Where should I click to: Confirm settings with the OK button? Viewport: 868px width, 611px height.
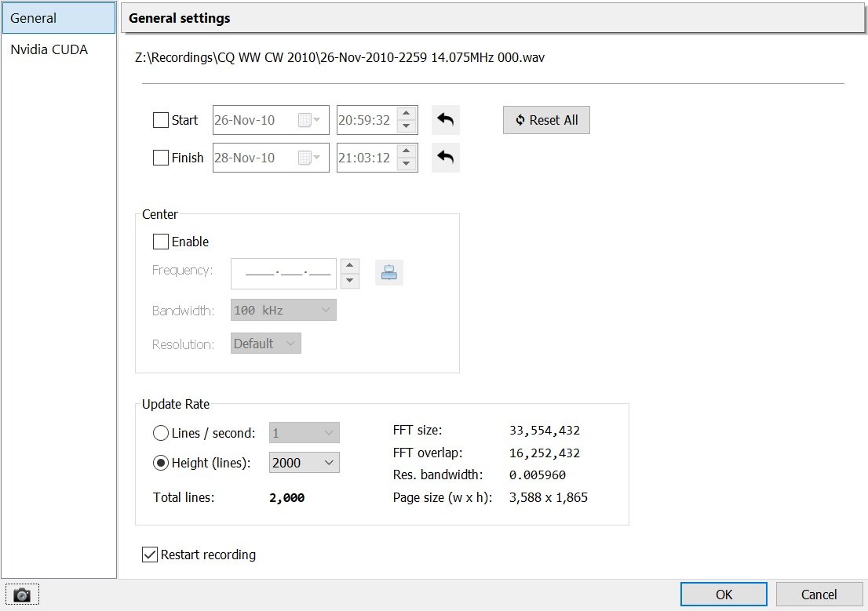point(722,594)
